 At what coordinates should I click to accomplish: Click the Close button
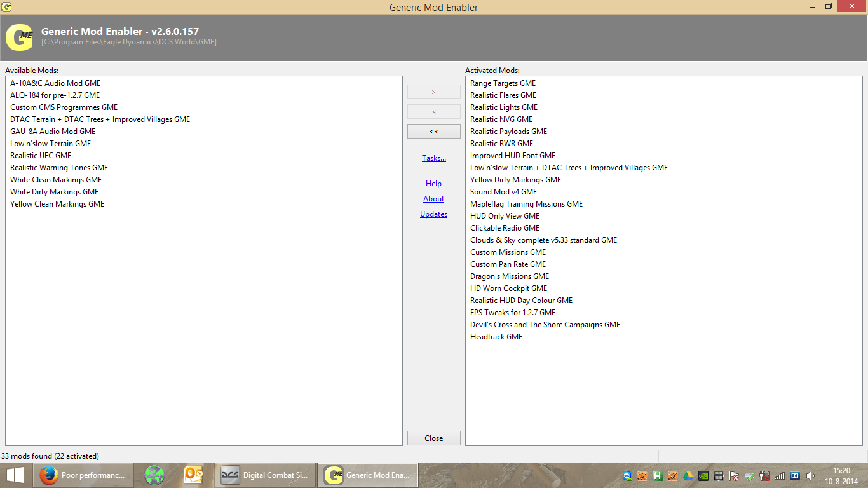(x=434, y=438)
